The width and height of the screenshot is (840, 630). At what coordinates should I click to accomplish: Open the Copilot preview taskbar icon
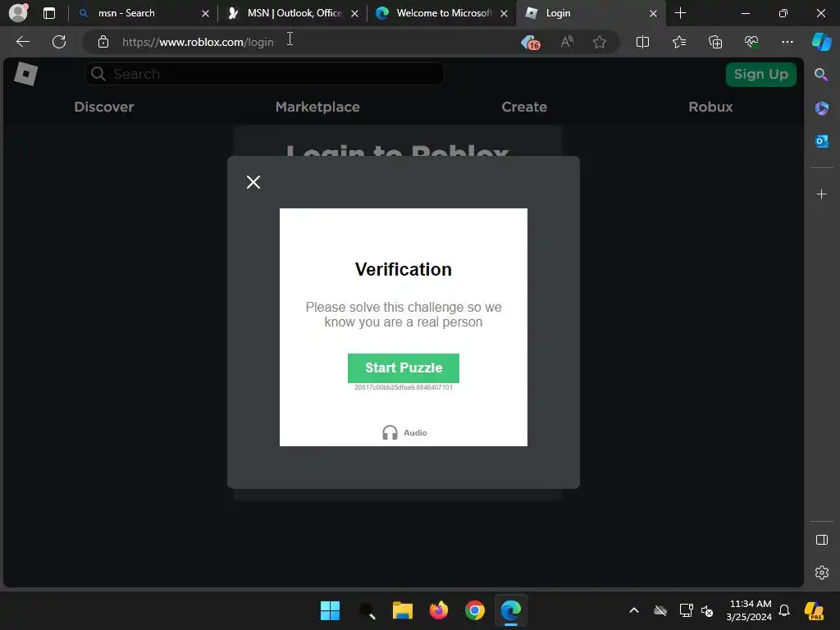tap(814, 610)
